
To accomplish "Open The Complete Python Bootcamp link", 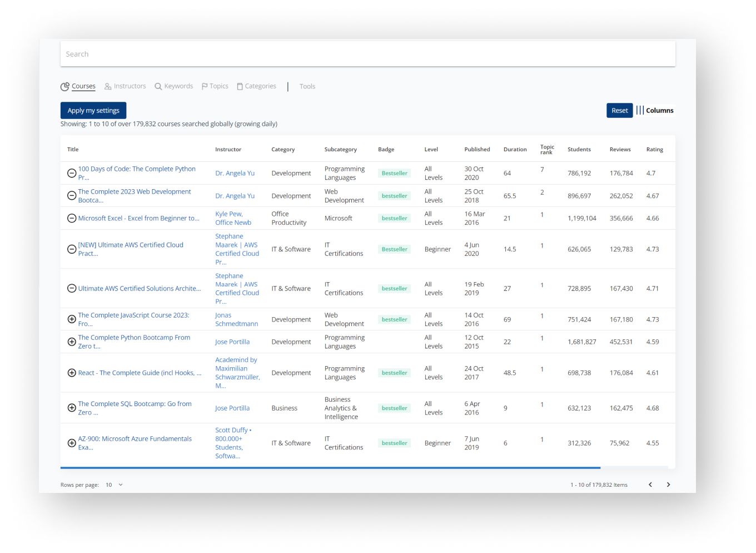I will pos(134,342).
